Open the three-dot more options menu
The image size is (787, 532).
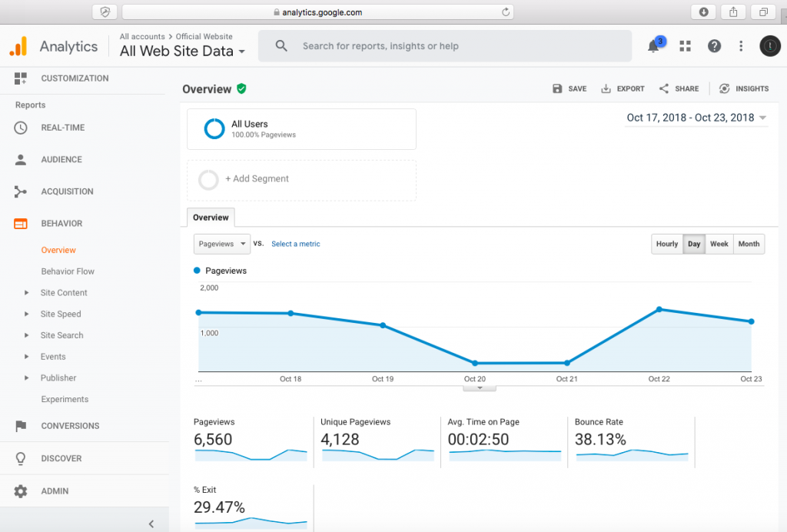pos(741,46)
